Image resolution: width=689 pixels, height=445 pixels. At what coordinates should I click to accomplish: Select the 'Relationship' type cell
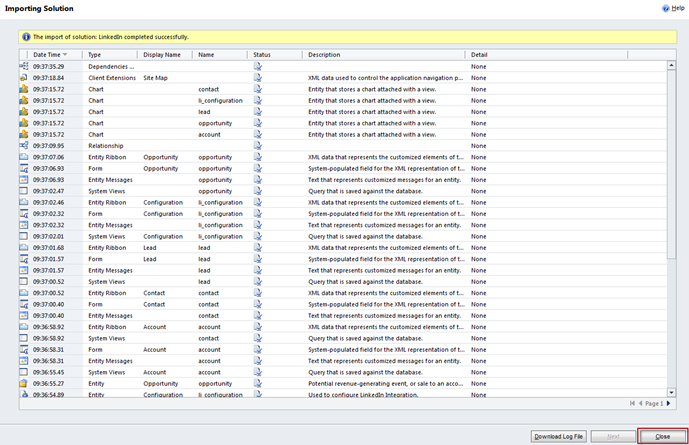pos(106,146)
